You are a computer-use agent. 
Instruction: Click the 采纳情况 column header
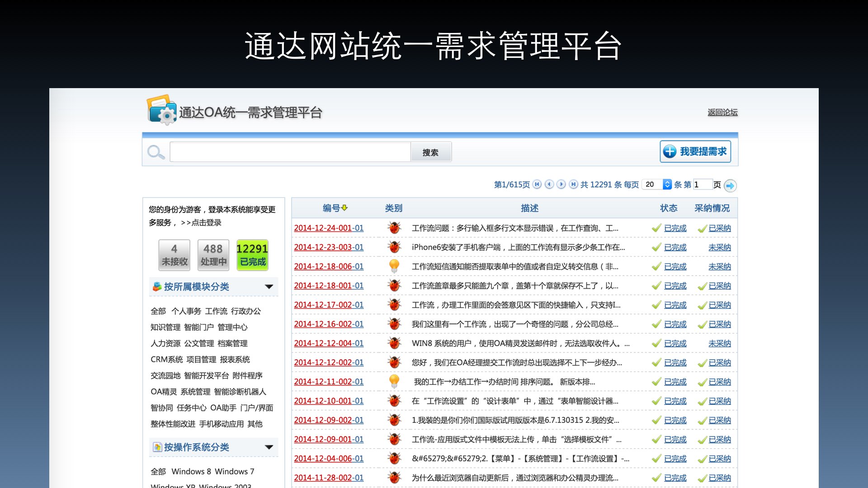click(x=712, y=208)
